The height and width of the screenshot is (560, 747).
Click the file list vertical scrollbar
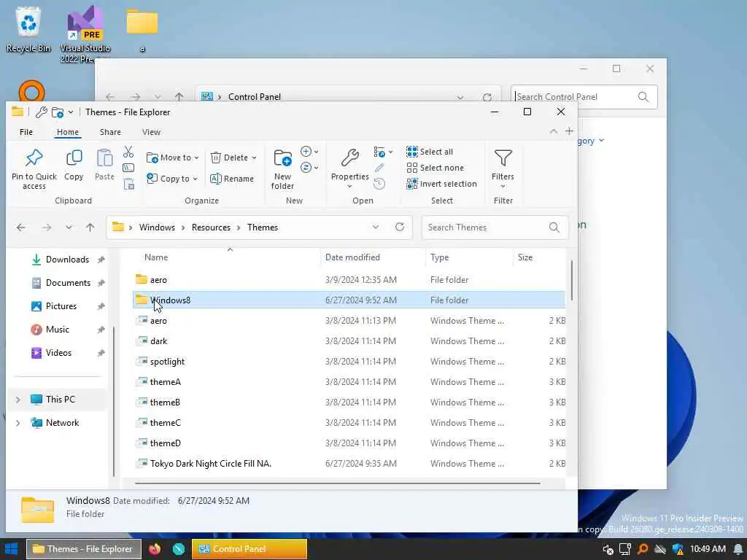coord(571,281)
